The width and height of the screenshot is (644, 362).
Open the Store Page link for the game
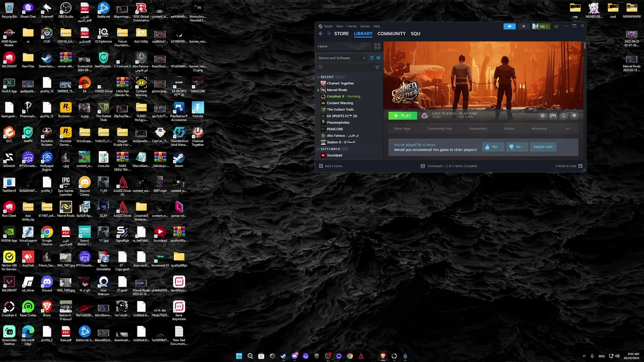point(402,129)
